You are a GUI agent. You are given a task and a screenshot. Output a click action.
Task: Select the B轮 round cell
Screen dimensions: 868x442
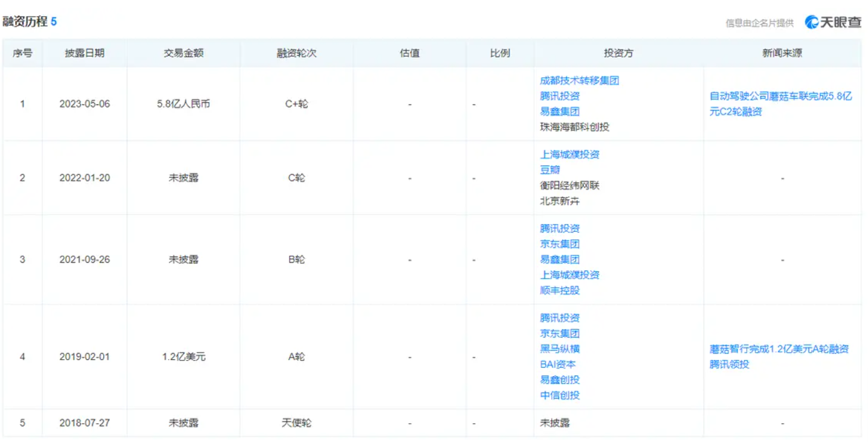[x=297, y=260]
